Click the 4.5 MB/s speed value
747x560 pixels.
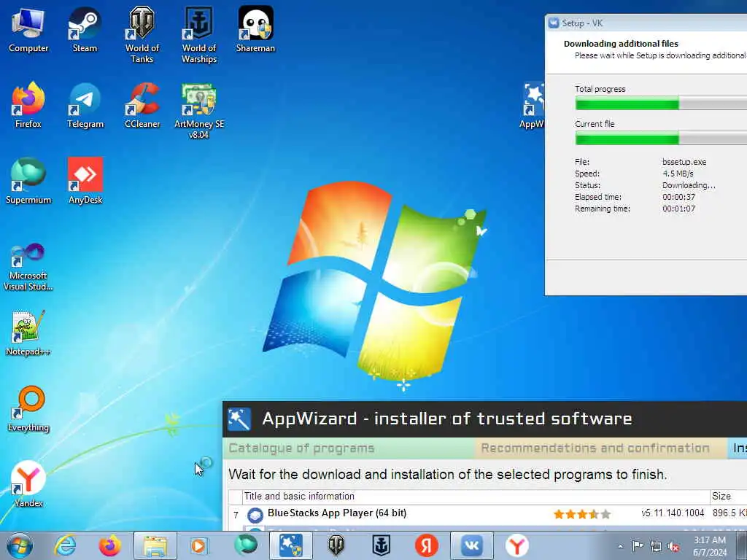click(678, 174)
